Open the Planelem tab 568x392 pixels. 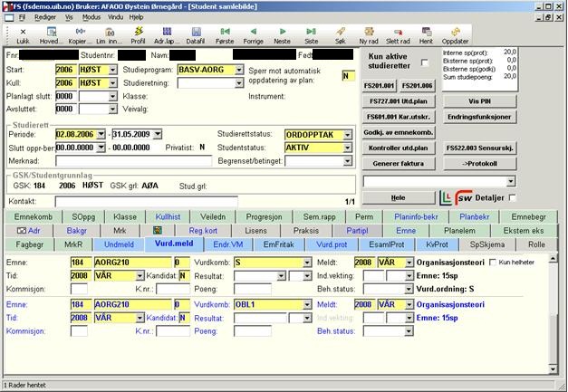[459, 231]
